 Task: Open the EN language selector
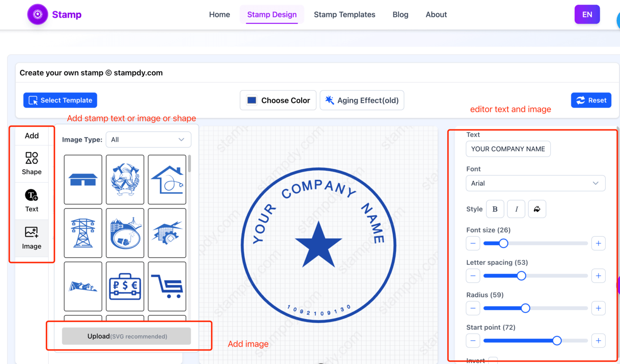click(x=587, y=14)
